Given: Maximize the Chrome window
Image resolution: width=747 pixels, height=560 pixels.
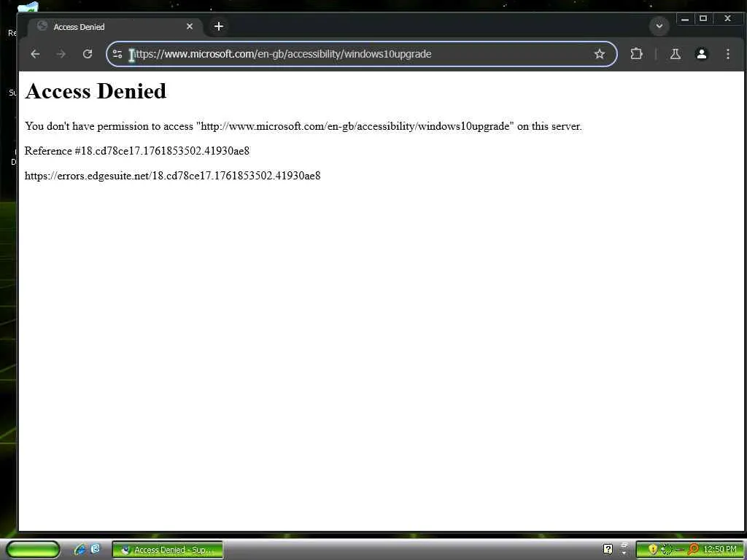Looking at the screenshot, I should (703, 19).
